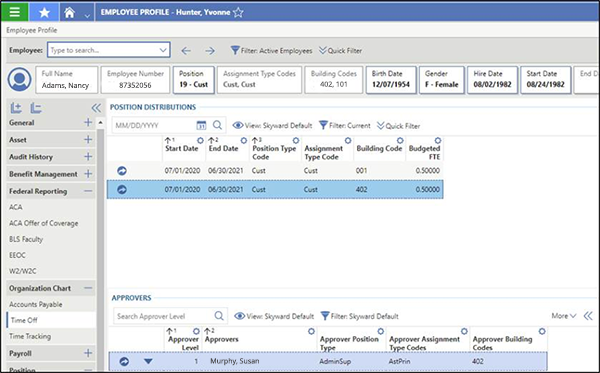Click search icon next to date field
Screen dimensions: 600x373
pos(217,125)
